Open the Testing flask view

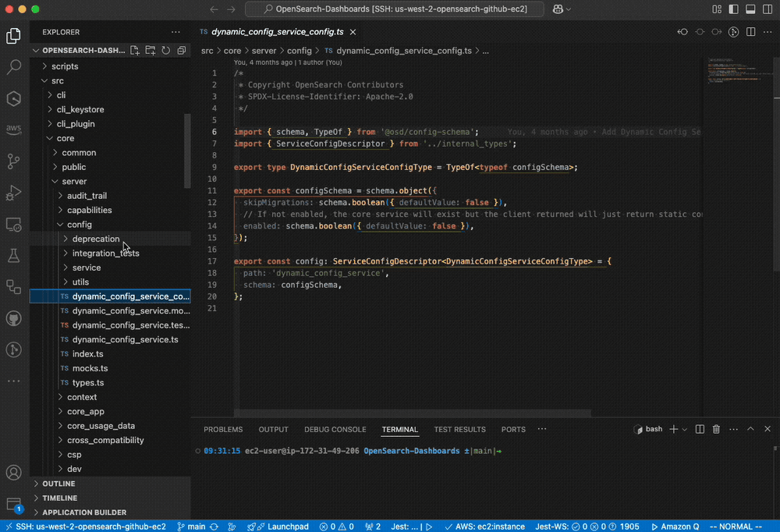tap(13, 256)
